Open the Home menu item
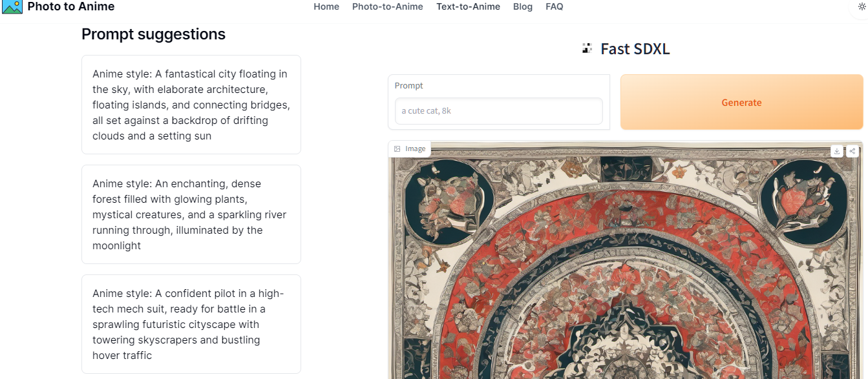Image resolution: width=868 pixels, height=379 pixels. point(326,6)
